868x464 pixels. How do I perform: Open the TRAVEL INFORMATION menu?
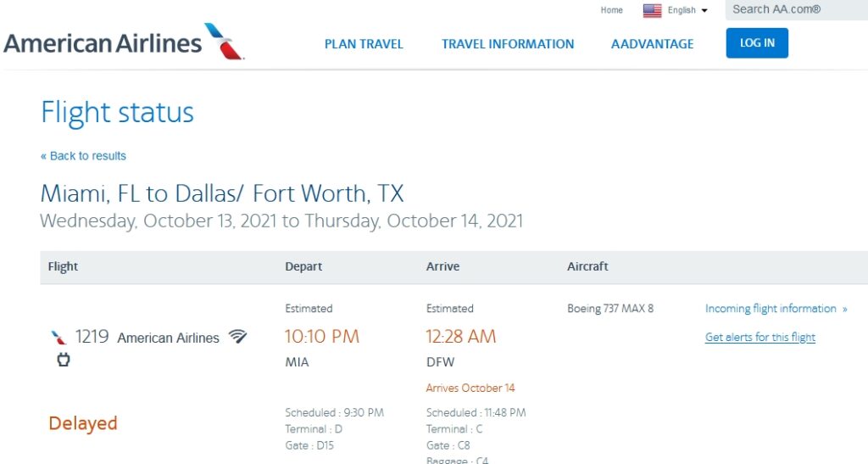508,44
